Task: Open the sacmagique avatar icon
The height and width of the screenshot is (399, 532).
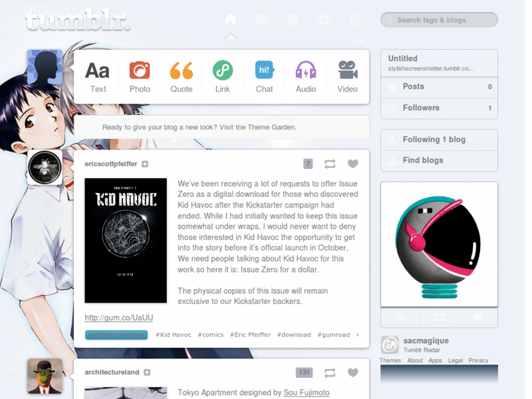Action: click(x=390, y=344)
